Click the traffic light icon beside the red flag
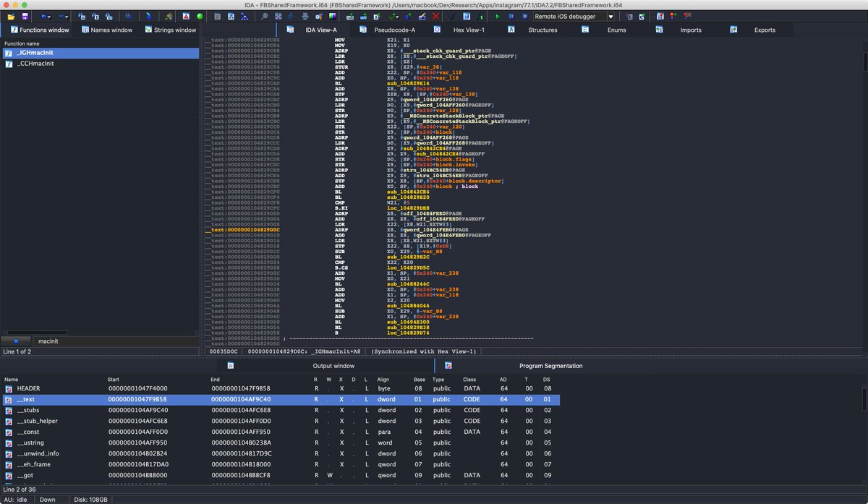Screen dimensions: 868x504 click(x=672, y=16)
